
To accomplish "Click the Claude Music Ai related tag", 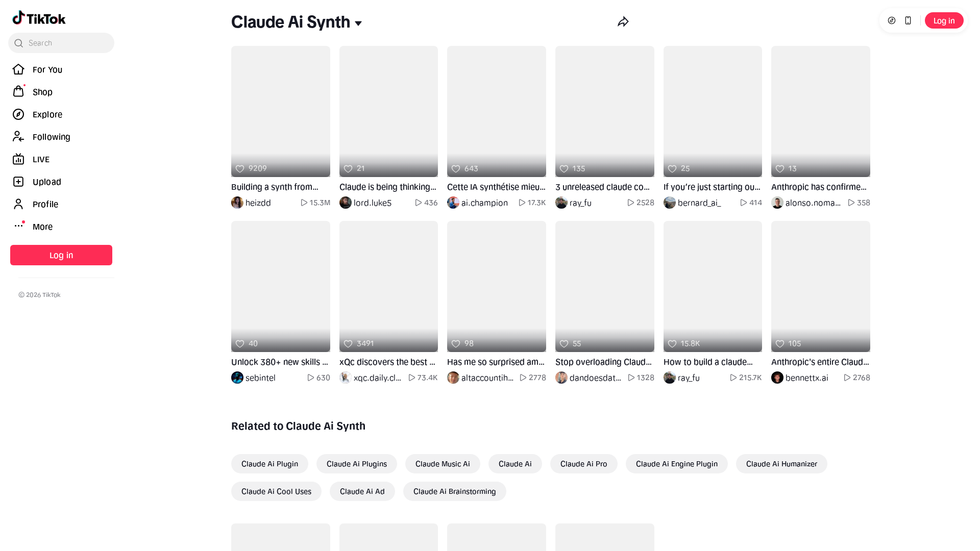I will [x=442, y=464].
